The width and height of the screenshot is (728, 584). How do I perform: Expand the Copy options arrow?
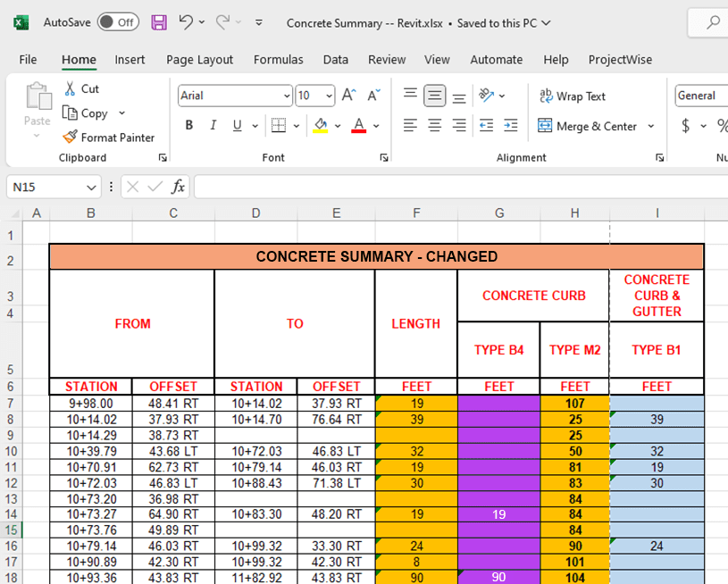pyautogui.click(x=121, y=113)
